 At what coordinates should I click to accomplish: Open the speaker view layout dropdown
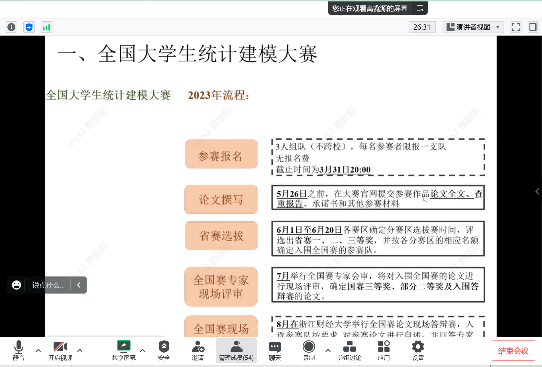473,27
